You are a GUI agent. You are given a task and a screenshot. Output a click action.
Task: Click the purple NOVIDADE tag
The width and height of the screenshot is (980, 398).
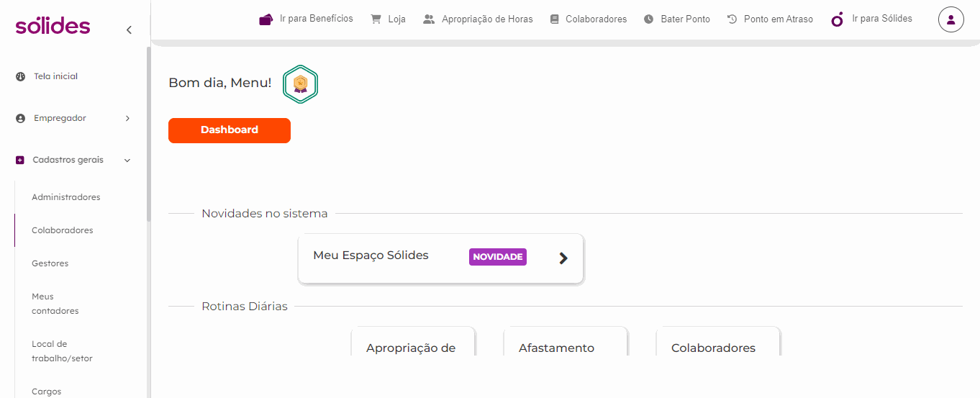click(498, 257)
